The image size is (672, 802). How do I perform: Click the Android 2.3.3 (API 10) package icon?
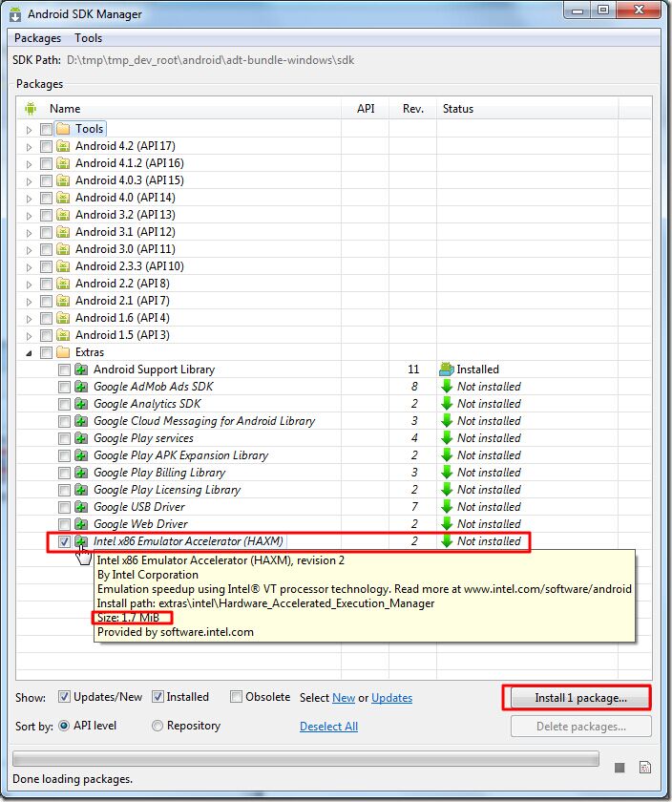[x=63, y=266]
